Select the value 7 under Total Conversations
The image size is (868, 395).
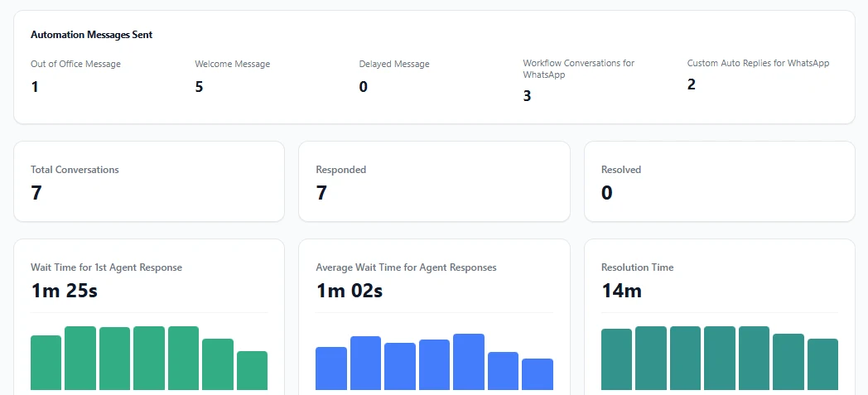[x=36, y=193]
